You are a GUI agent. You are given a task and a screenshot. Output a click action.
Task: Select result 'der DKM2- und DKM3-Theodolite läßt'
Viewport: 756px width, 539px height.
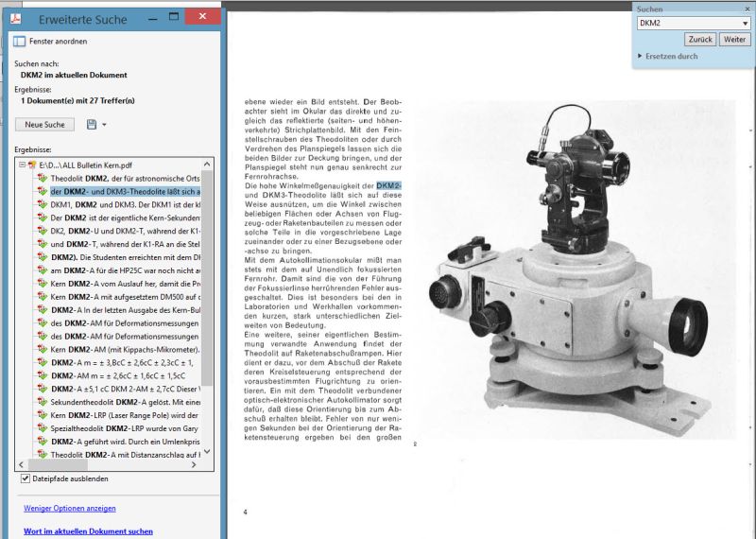(126, 192)
